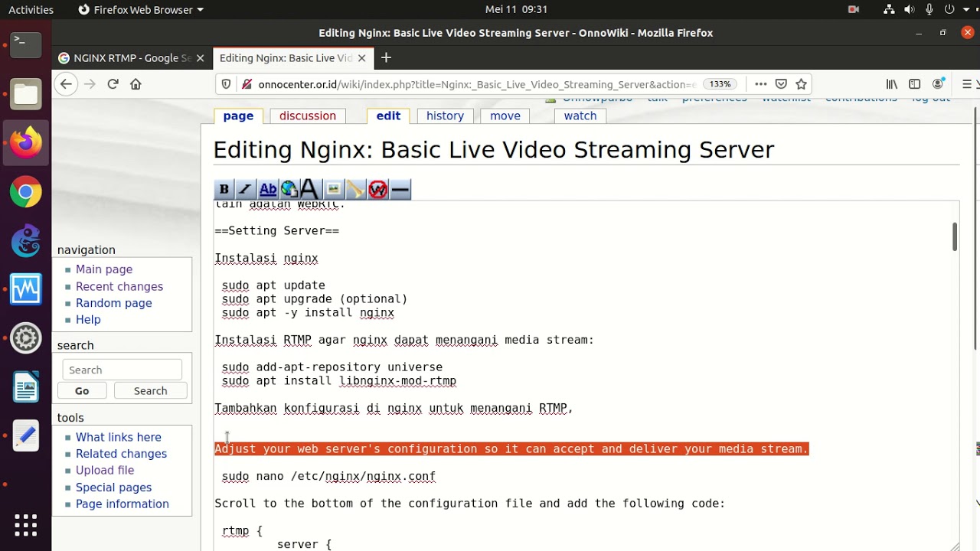Launch Google Chrome from dock
The image size is (980, 551).
coord(25,192)
